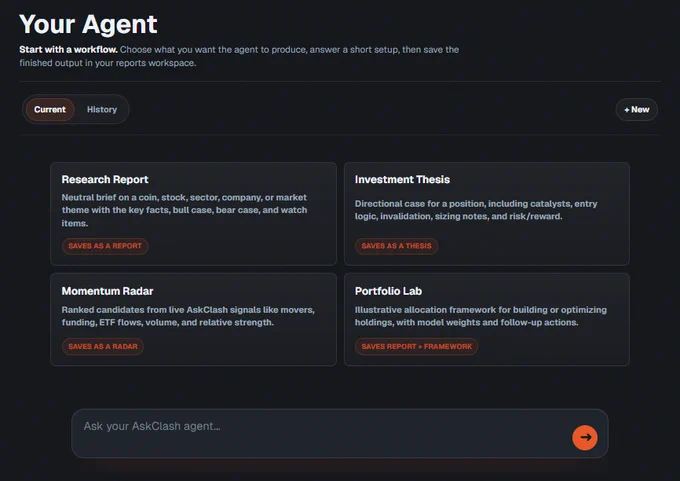Click the 'Start with a workflow.' text
Screen dimensions: 680x481
(x=68, y=49)
